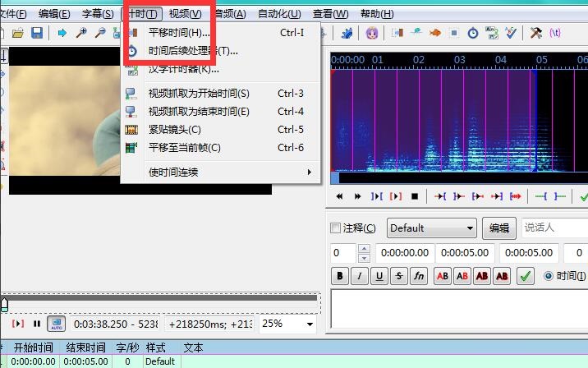
Task: Launch ASSDraw via the anime girl icon
Action: [x=372, y=33]
